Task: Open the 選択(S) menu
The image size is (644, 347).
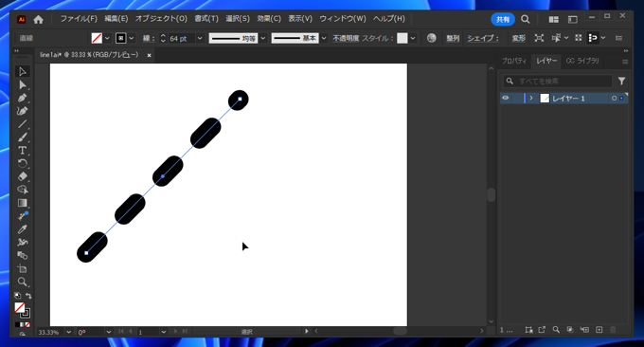Action: pos(238,19)
